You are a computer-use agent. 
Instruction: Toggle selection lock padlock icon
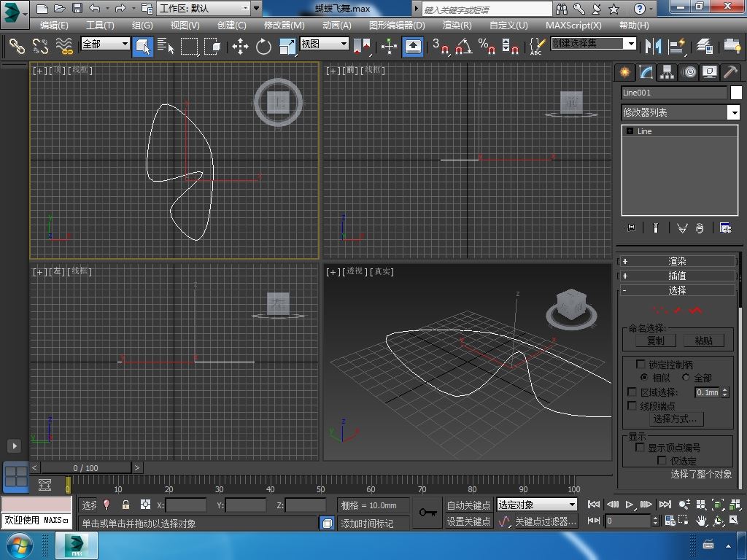tap(125, 505)
